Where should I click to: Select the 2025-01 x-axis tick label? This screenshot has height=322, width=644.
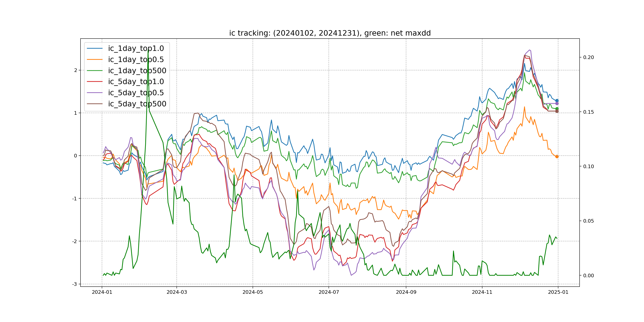tap(558, 292)
